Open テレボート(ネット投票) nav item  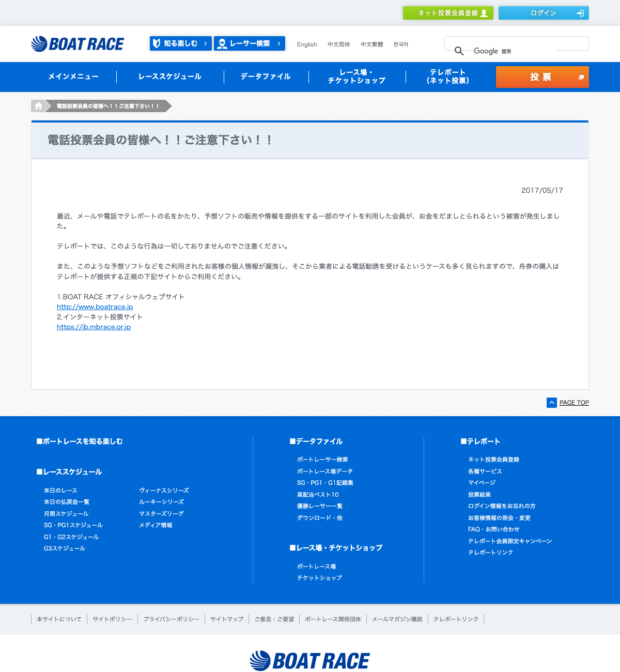(448, 77)
